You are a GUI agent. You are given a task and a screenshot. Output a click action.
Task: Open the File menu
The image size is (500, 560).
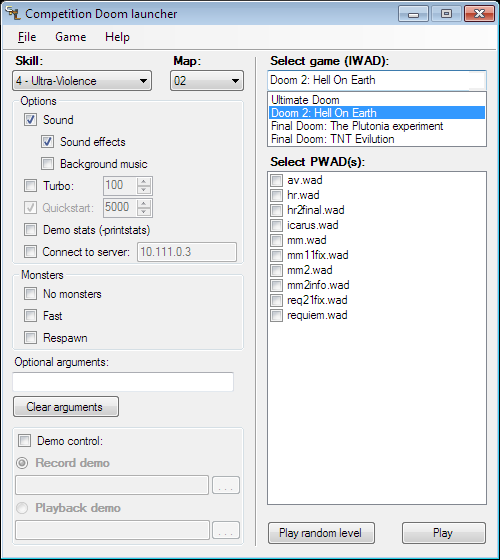click(27, 37)
